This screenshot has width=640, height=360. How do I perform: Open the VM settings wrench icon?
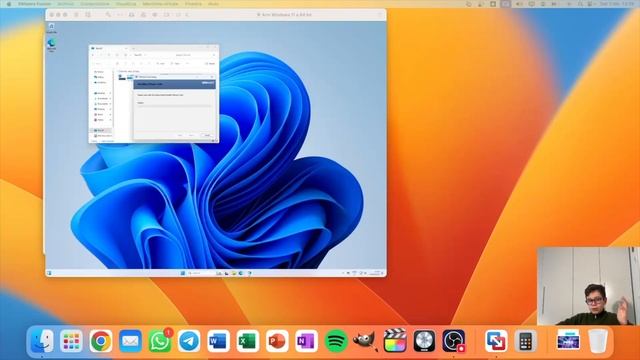pos(108,15)
